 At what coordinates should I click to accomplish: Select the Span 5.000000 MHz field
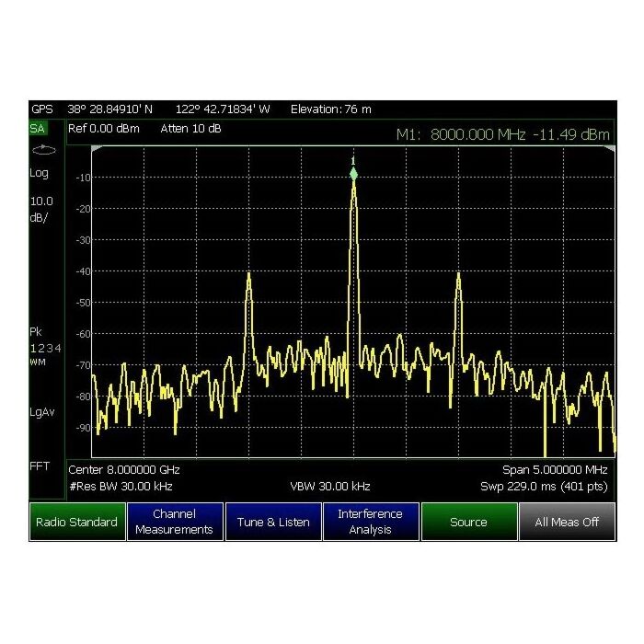pyautogui.click(x=556, y=469)
